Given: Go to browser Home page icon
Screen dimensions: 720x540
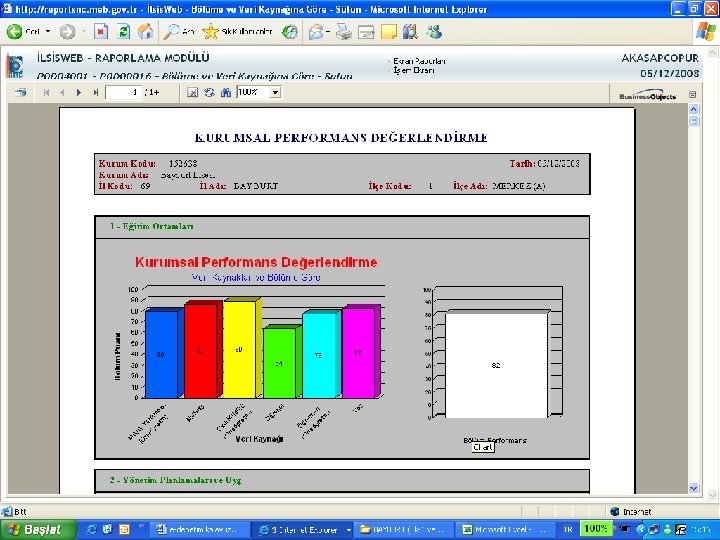Looking at the screenshot, I should pos(146,32).
